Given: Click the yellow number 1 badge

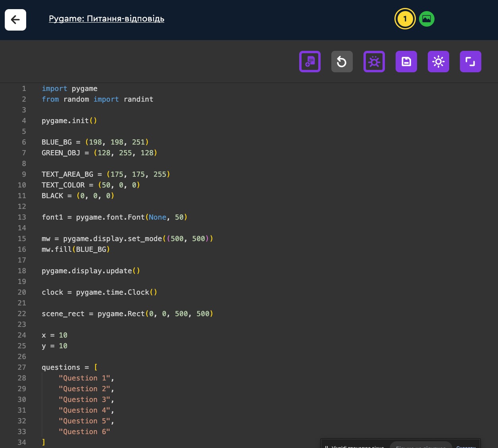Looking at the screenshot, I should [x=405, y=19].
